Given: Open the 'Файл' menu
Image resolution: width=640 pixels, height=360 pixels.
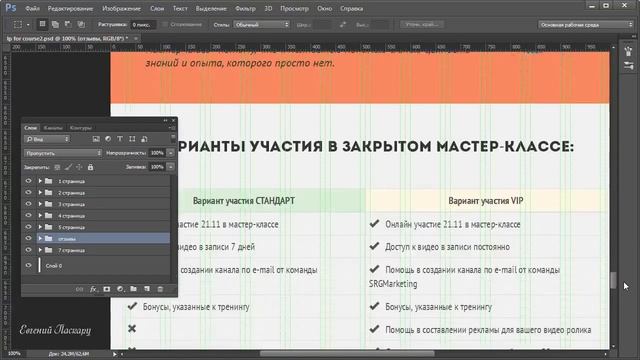Looking at the screenshot, I should tap(32, 9).
